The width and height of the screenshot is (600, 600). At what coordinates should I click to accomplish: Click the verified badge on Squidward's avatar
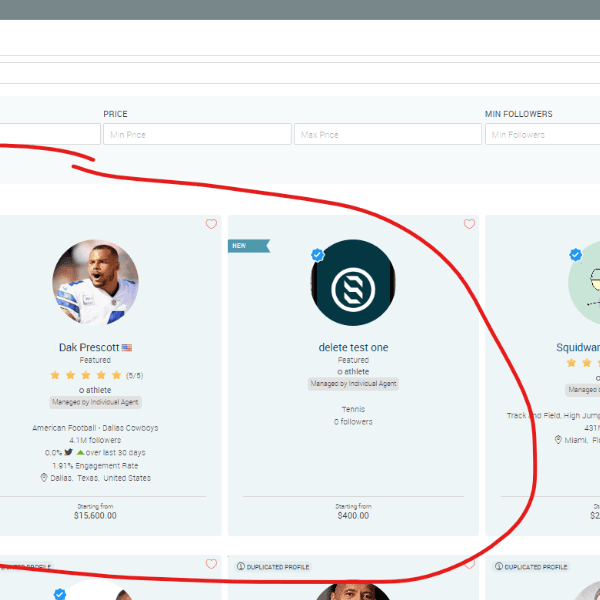(x=576, y=255)
